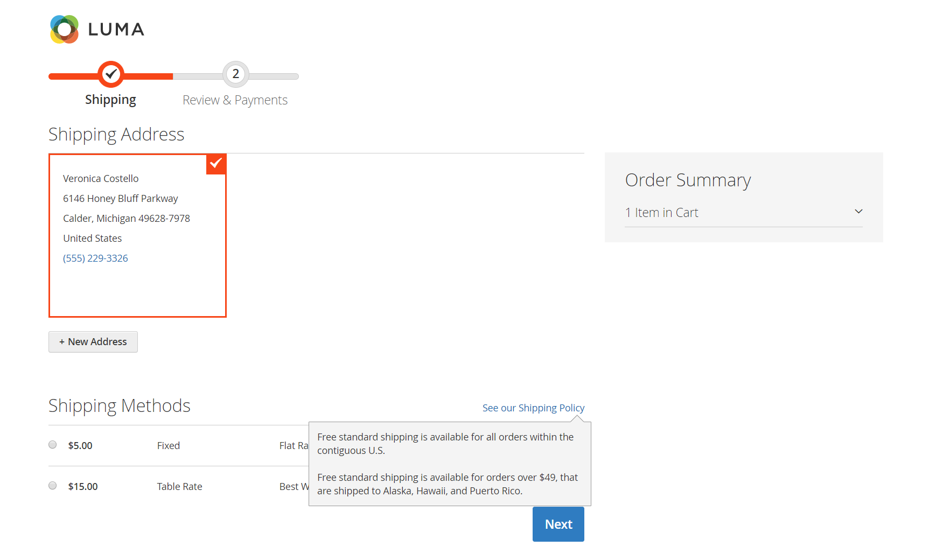Click the Next button
The width and height of the screenshot is (929, 560).
pos(558,524)
